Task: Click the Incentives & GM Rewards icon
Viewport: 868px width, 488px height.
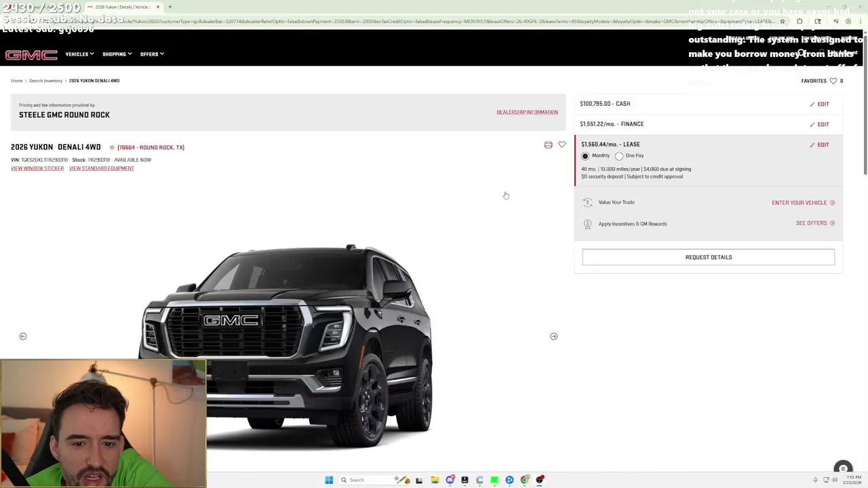Action: point(587,224)
